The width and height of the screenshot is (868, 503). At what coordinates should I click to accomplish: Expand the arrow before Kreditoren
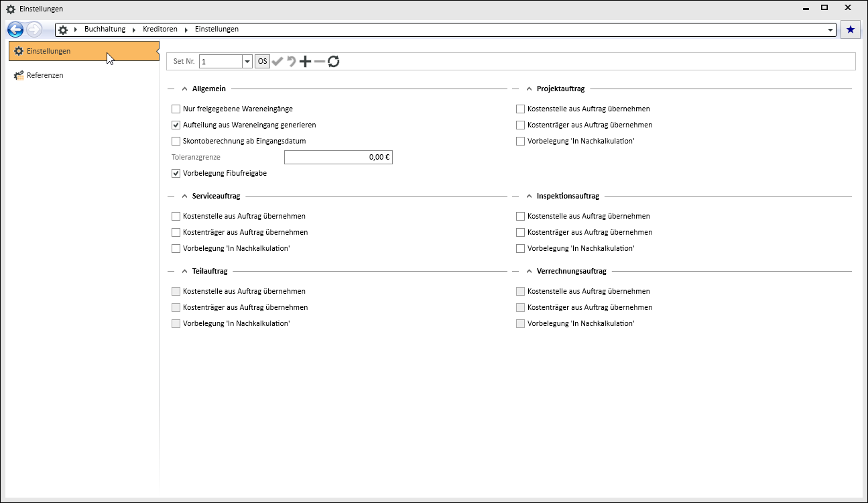click(x=134, y=30)
